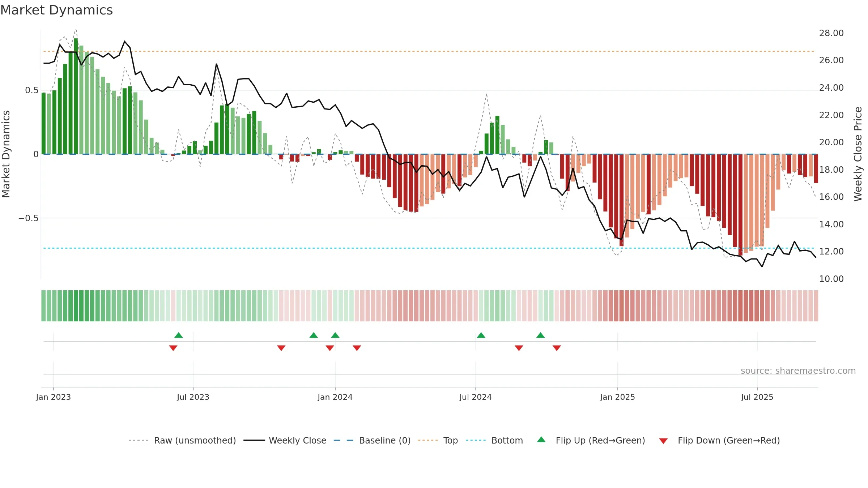
Task: Click the 16.00 price tick label
Action: point(831,197)
